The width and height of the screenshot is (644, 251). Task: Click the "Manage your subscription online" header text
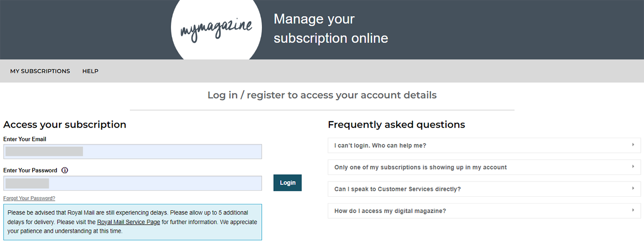[331, 29]
